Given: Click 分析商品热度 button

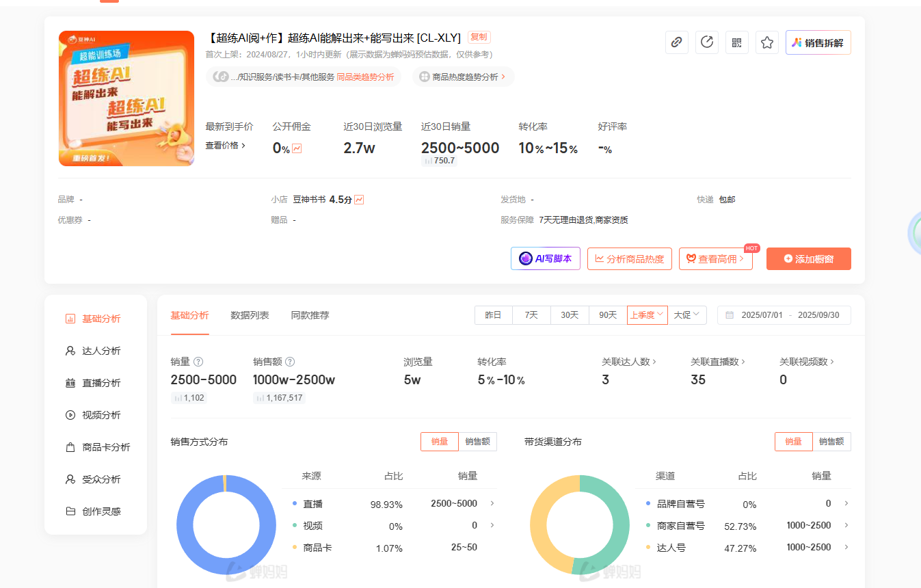Looking at the screenshot, I should (630, 258).
